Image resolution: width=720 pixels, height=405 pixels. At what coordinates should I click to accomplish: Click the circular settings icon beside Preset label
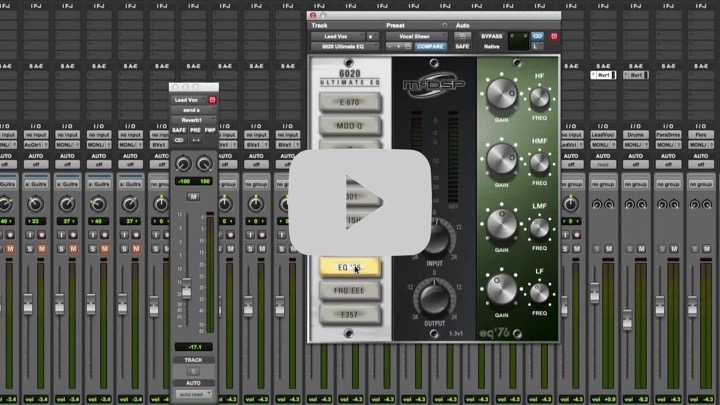click(444, 25)
